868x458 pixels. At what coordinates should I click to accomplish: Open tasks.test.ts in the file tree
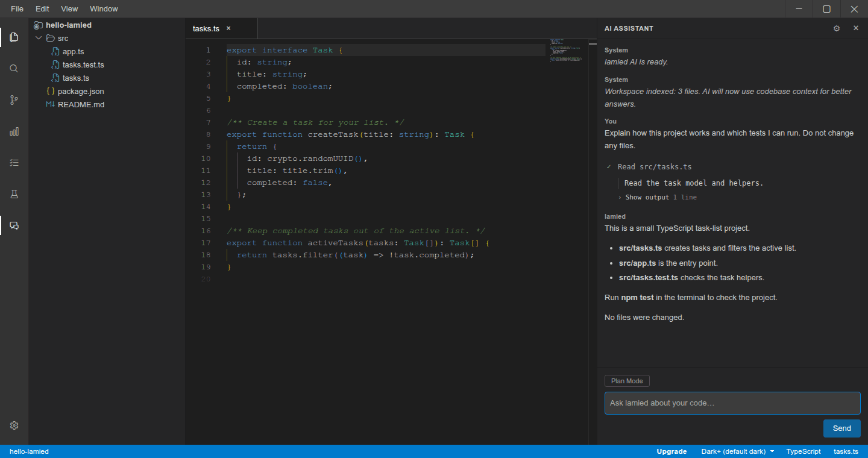pyautogui.click(x=83, y=65)
